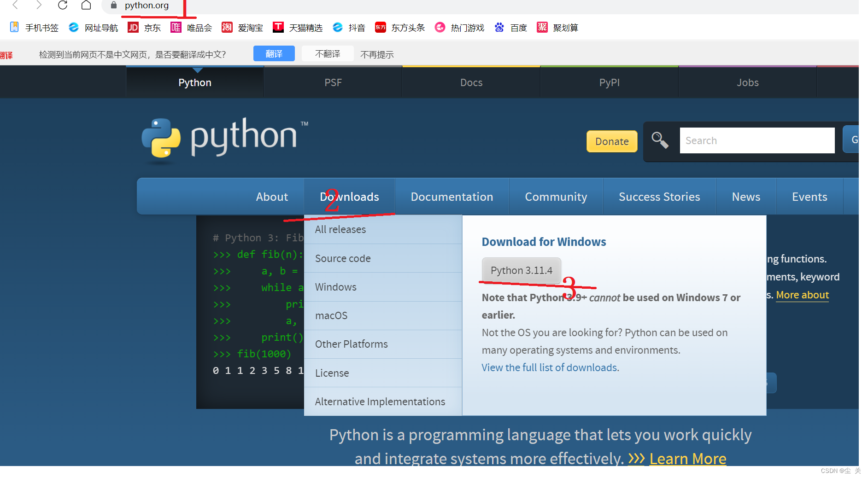Open the 聚划算 bookmark
Image resolution: width=868 pixels, height=478 pixels.
click(x=558, y=28)
